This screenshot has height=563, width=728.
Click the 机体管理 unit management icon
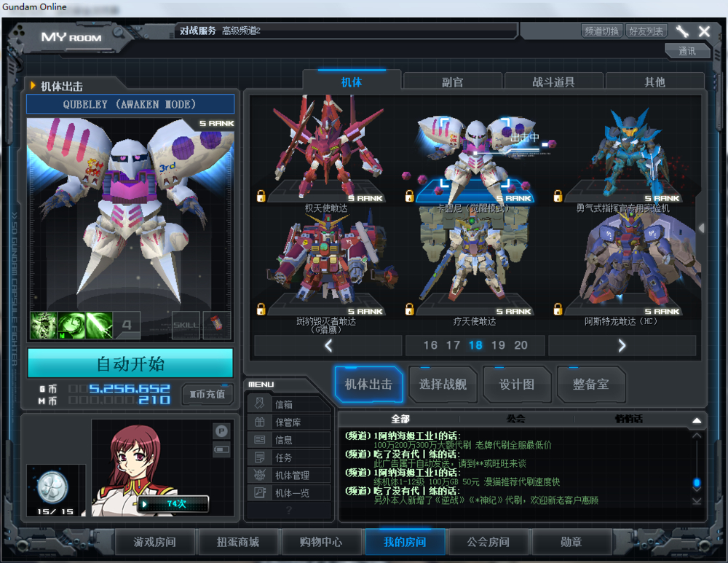point(260,475)
